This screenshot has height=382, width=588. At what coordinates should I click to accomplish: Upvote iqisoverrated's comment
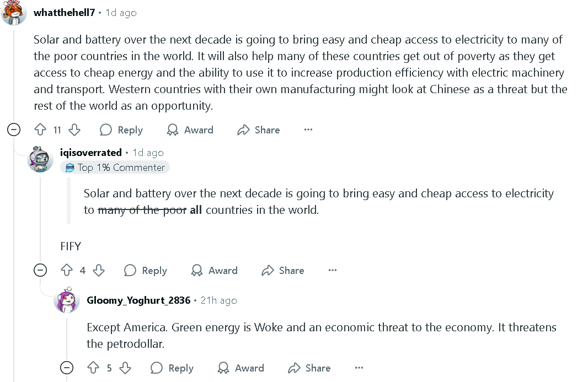click(x=67, y=271)
